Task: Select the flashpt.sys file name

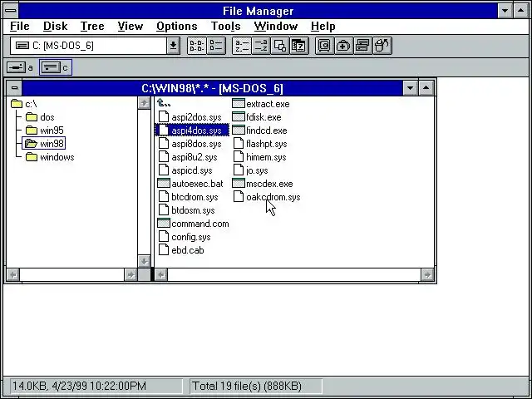Action: pyautogui.click(x=266, y=144)
